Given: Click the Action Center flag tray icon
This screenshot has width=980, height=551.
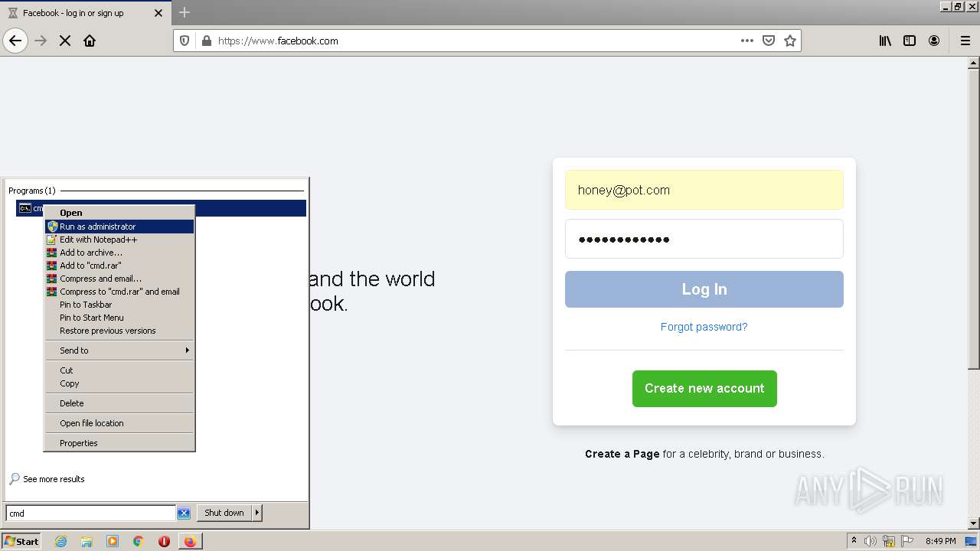Looking at the screenshot, I should coord(906,541).
